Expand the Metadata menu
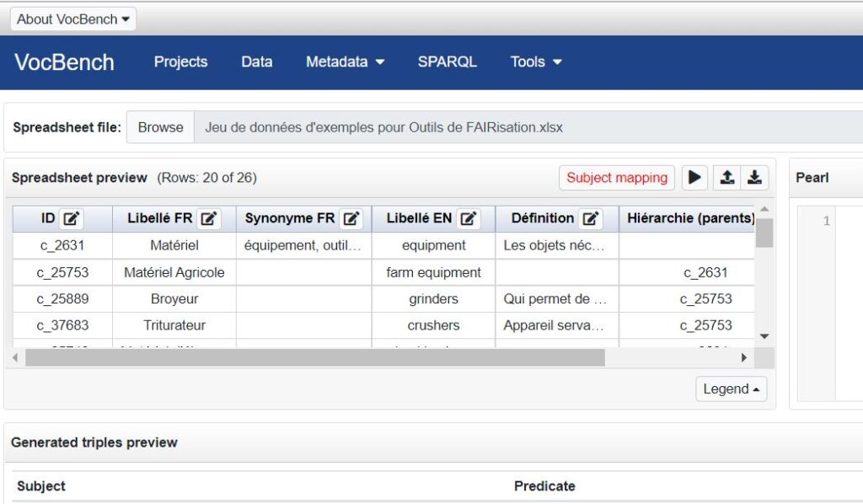 point(345,62)
